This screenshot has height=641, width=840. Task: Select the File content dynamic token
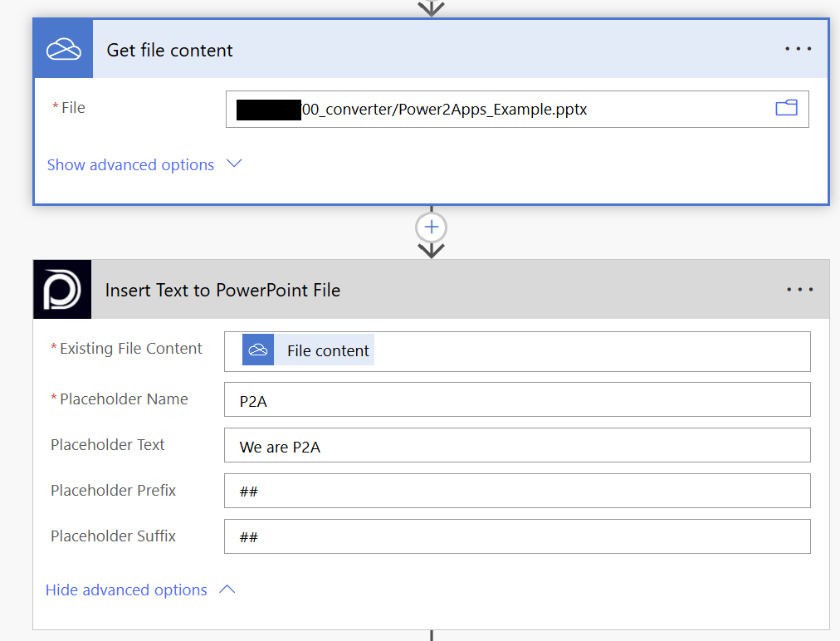point(327,351)
